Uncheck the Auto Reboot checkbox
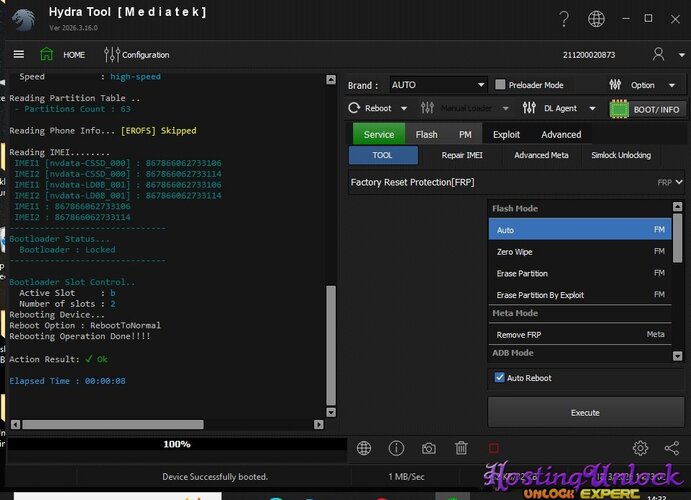The image size is (691, 500). [500, 378]
